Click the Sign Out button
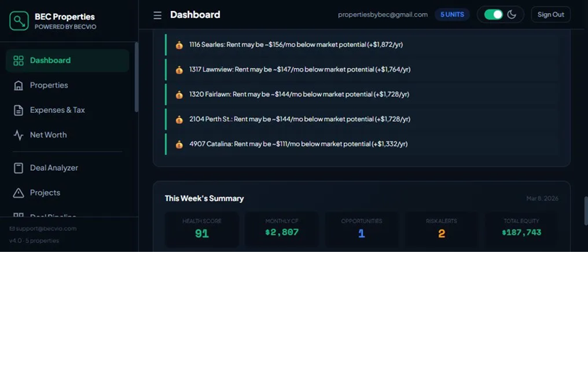 click(550, 14)
